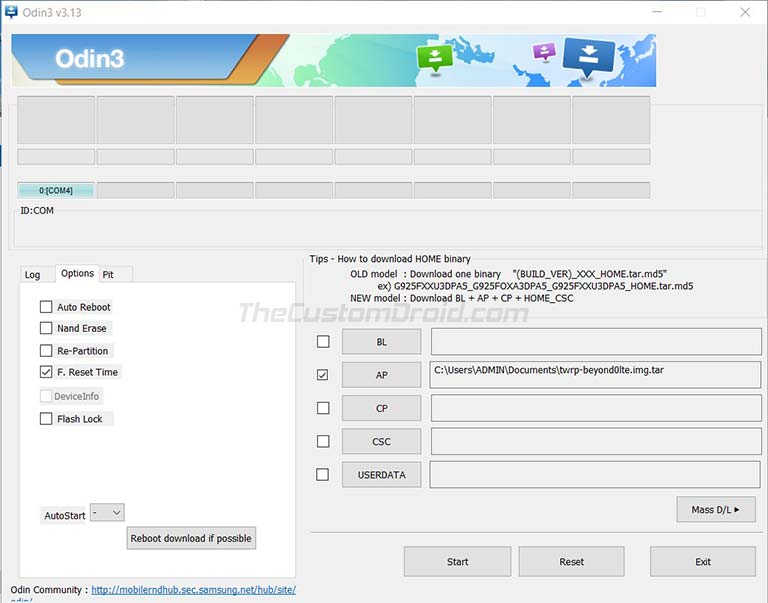
Task: Tick the checkbox next to CP
Action: click(323, 408)
